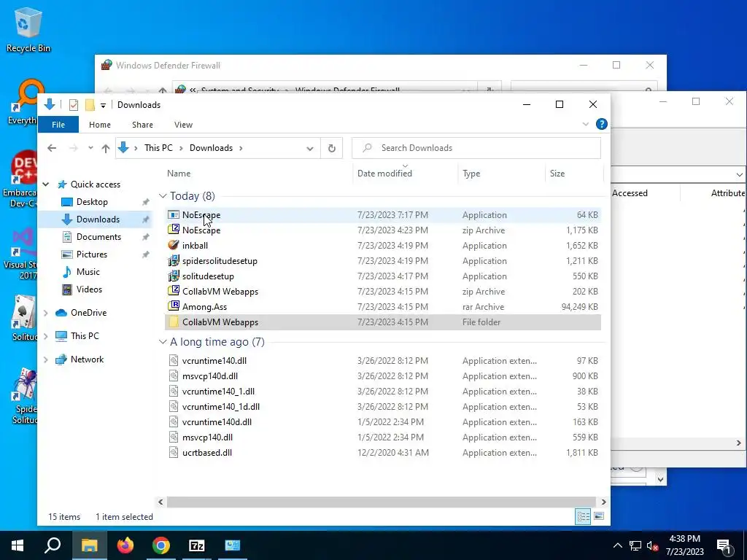Open the Share ribbon tab
Image resolution: width=747 pixels, height=560 pixels.
[x=142, y=125]
